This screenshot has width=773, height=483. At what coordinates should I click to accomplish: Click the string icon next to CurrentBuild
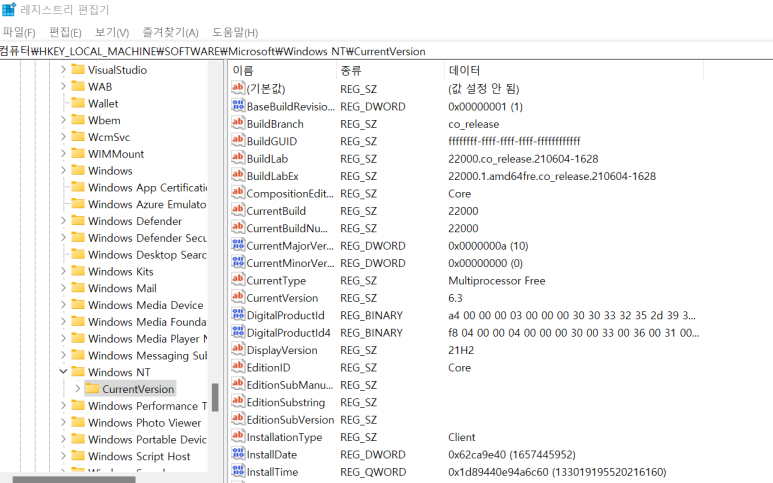pos(238,210)
